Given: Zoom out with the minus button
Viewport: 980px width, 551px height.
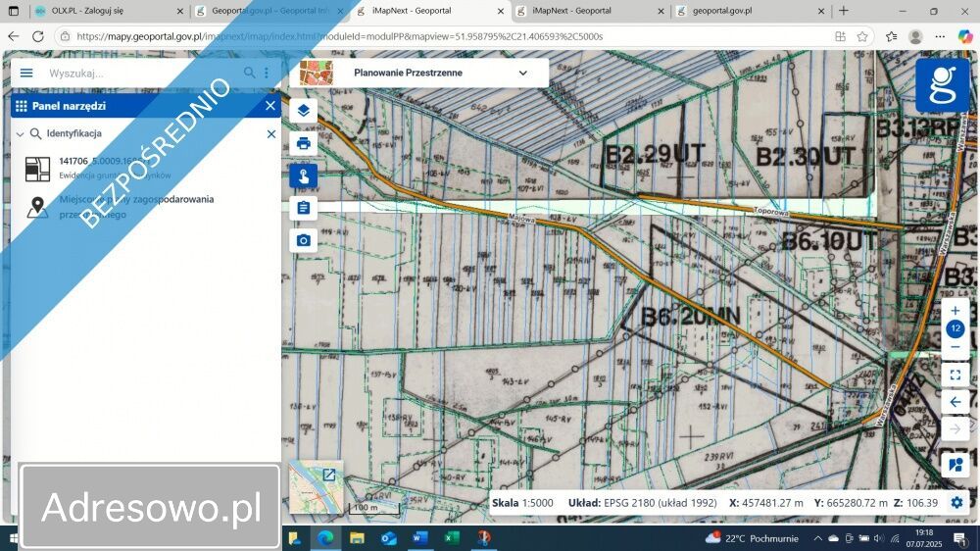Looking at the screenshot, I should point(955,347).
